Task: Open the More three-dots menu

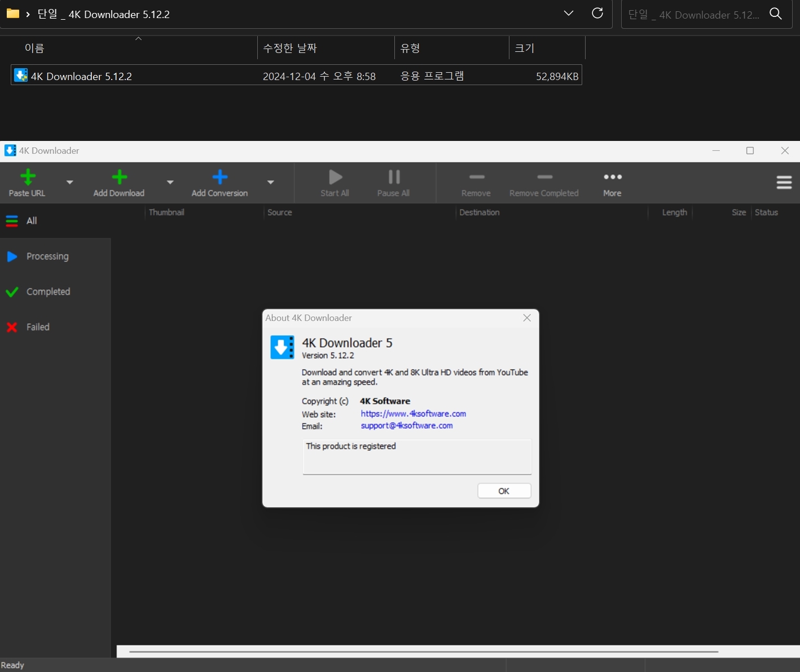Action: click(x=613, y=183)
